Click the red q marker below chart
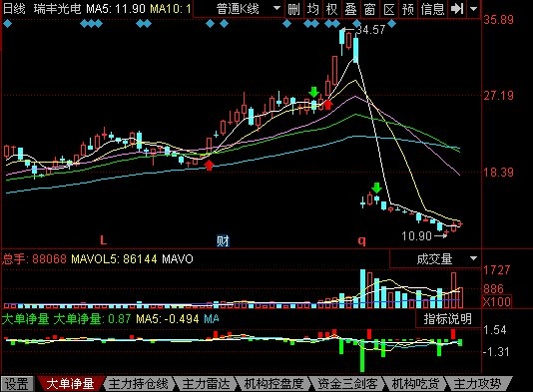 (361, 241)
